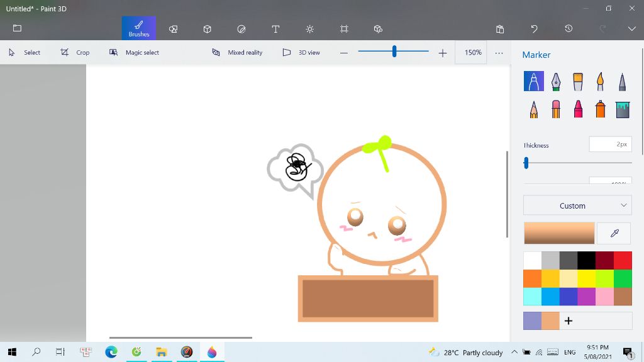Select the Brushes tab
Image resolution: width=644 pixels, height=362 pixels.
click(x=139, y=28)
